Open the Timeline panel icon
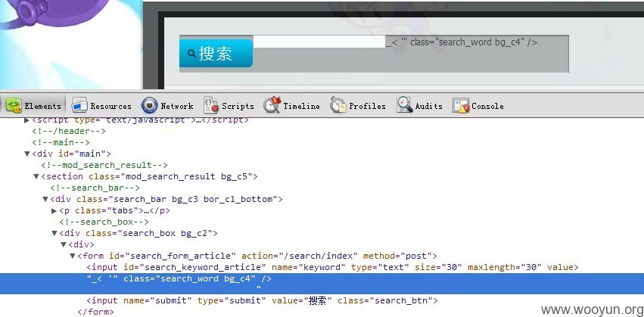 pyautogui.click(x=272, y=105)
